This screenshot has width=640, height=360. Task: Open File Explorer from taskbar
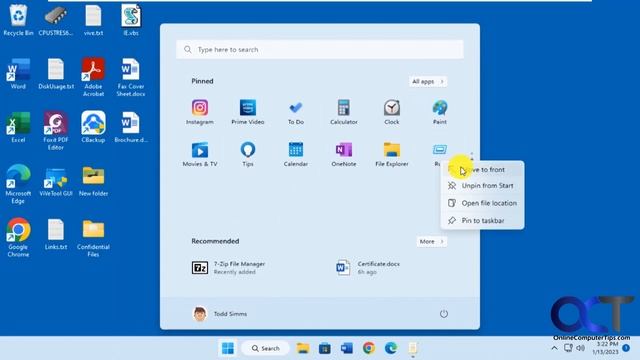[303, 348]
